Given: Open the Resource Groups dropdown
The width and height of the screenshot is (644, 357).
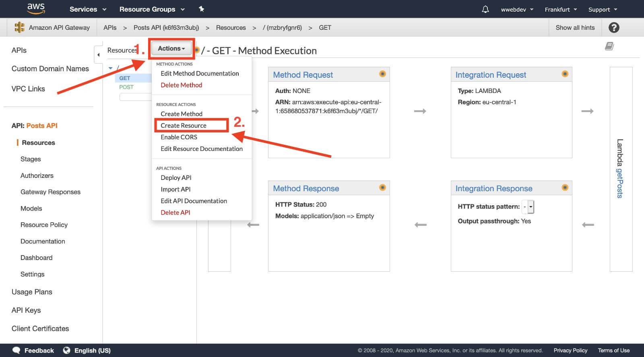Looking at the screenshot, I should pyautogui.click(x=152, y=9).
